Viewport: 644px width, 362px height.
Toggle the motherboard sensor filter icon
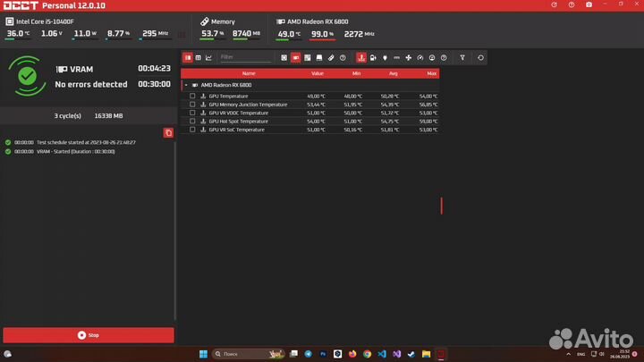307,58
